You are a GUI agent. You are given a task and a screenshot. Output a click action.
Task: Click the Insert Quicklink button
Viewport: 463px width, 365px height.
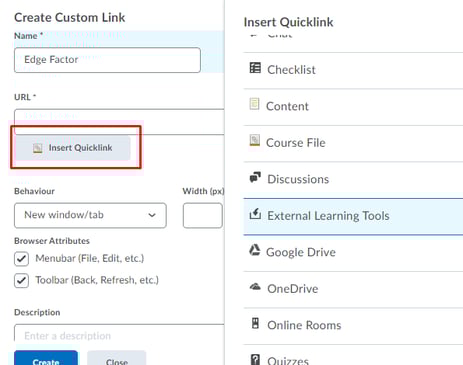pyautogui.click(x=73, y=148)
